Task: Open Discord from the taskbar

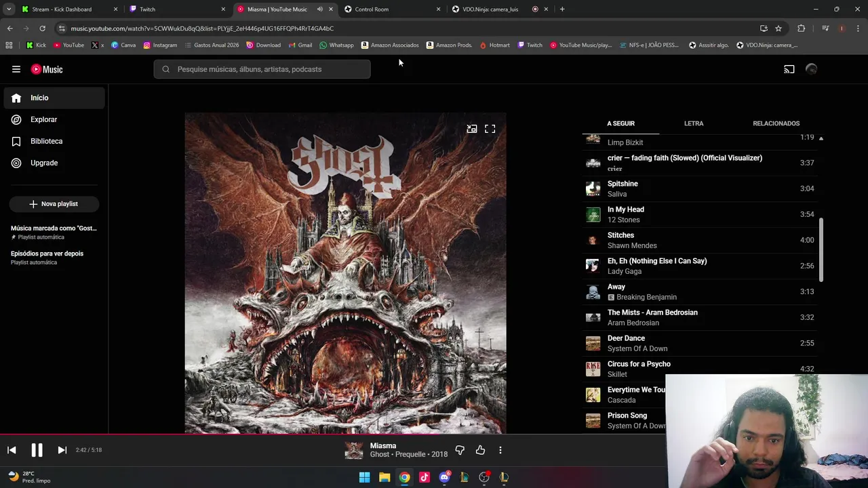Action: tap(444, 477)
